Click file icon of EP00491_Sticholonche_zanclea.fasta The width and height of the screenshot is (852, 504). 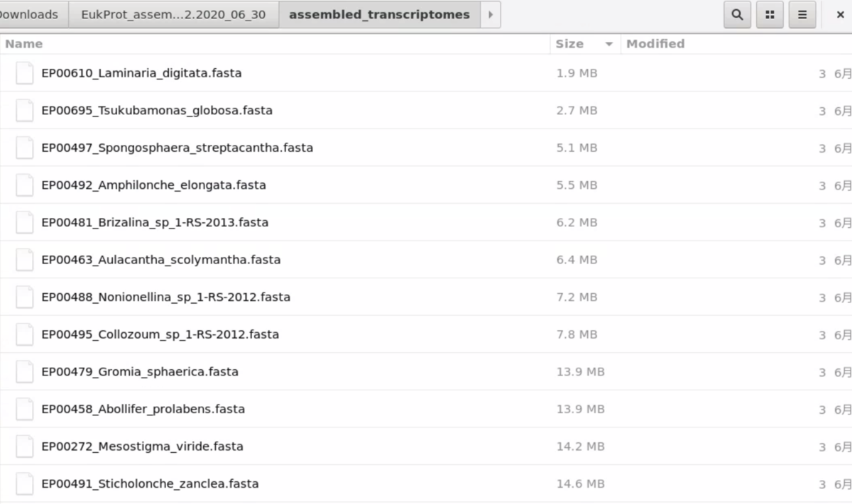click(x=25, y=484)
